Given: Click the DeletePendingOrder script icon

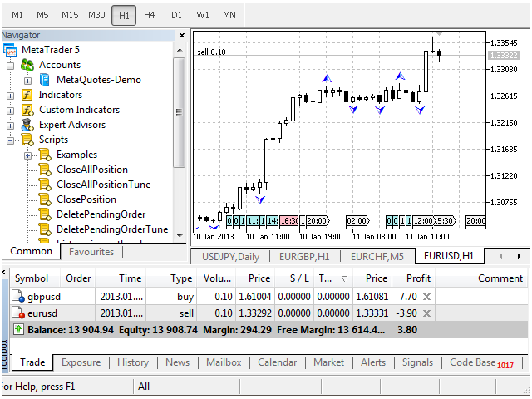Looking at the screenshot, I should coord(45,214).
